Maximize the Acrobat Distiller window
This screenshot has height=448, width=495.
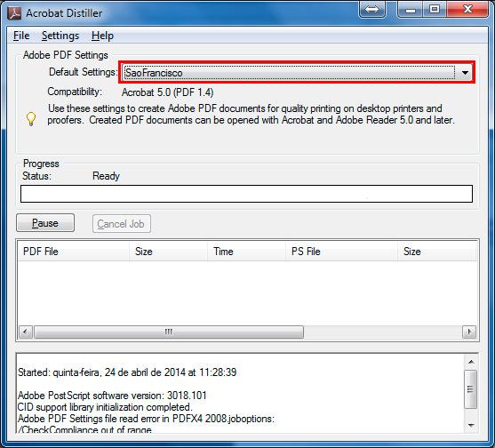tap(435, 10)
